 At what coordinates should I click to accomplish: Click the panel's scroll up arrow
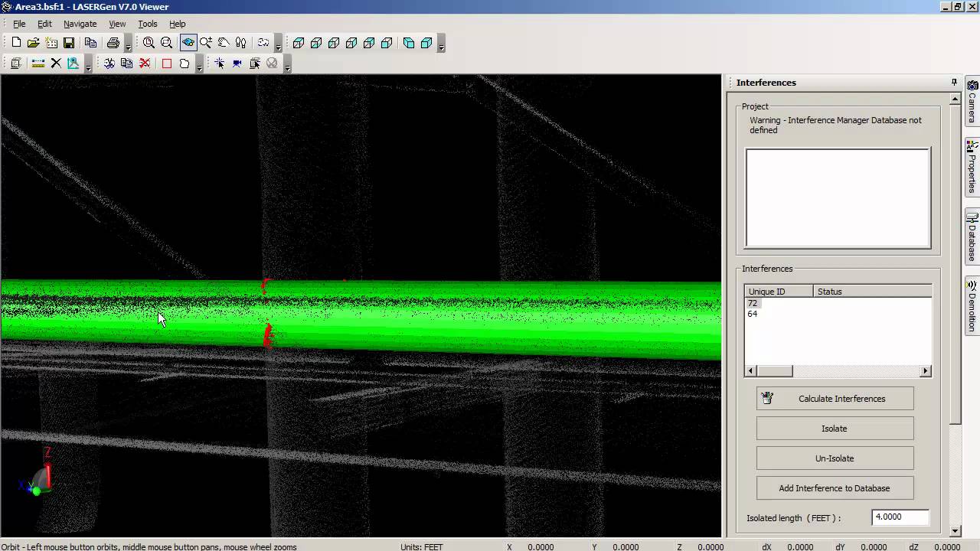955,99
